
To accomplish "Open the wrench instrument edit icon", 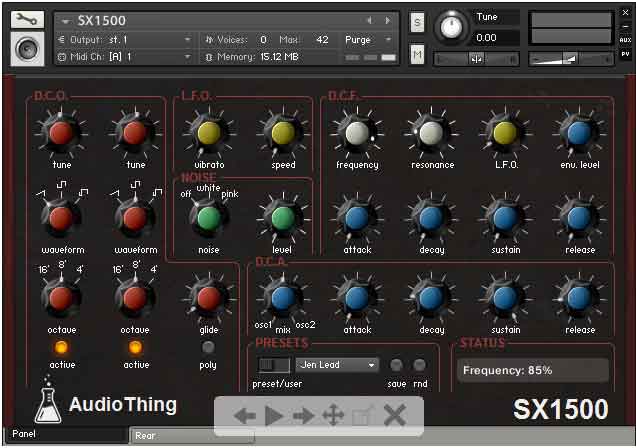I will point(27,19).
